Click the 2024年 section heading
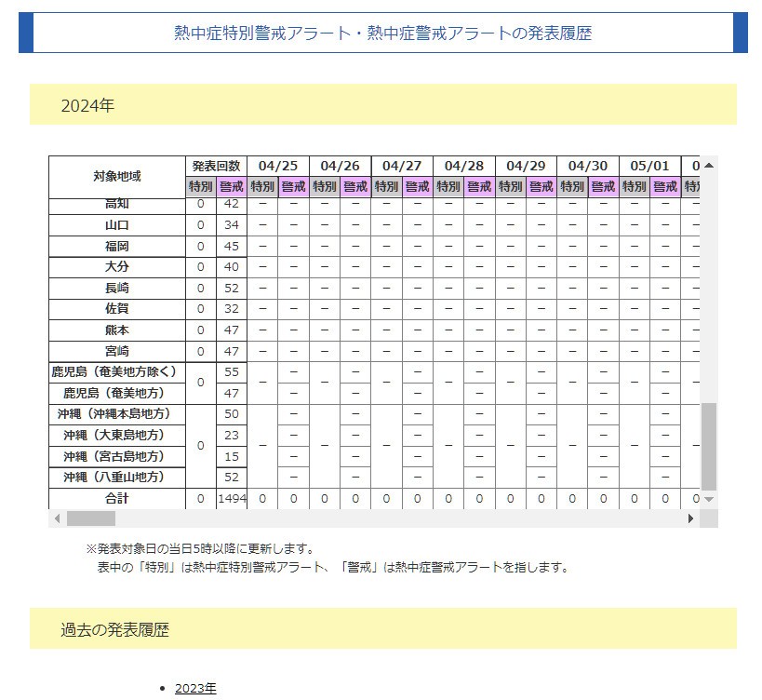The image size is (762, 700). (x=87, y=105)
